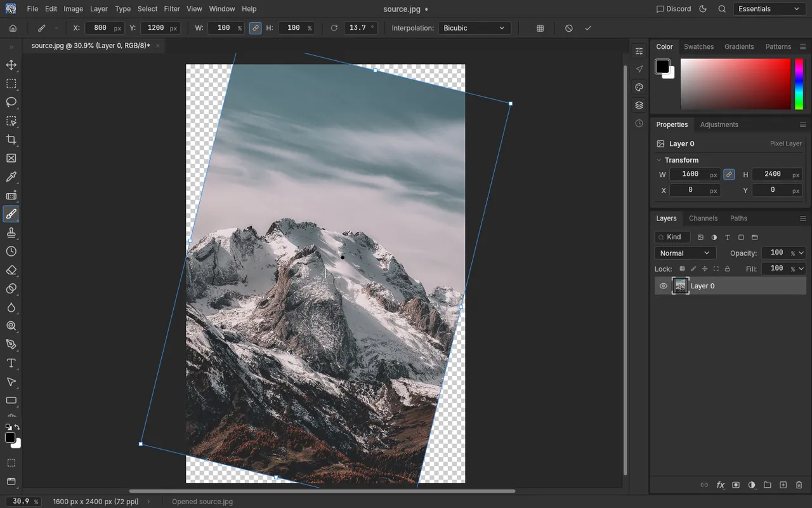Toggle the W/H link in the options bar
This screenshot has height=508, width=812.
tap(255, 28)
